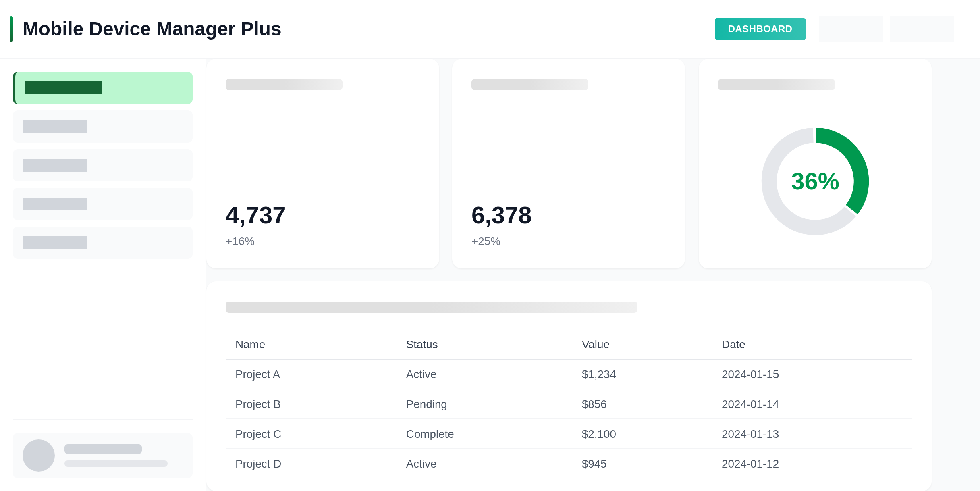This screenshot has height=491, width=980.
Task: Click the Pending status cell
Action: [426, 404]
